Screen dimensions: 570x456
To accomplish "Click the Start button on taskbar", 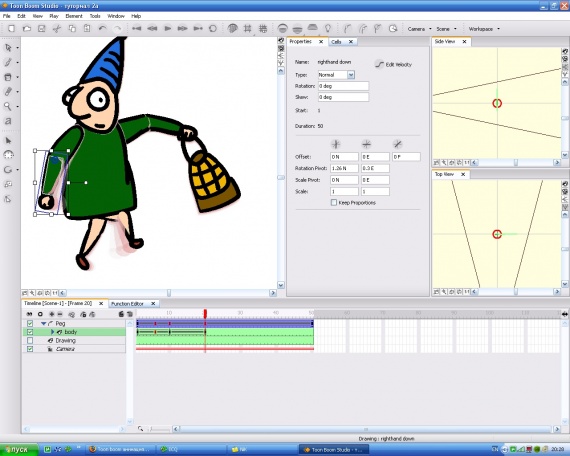I will tap(18, 450).
